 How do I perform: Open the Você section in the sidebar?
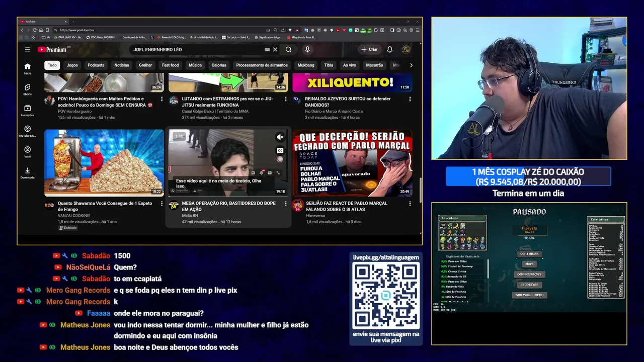pos(27,152)
